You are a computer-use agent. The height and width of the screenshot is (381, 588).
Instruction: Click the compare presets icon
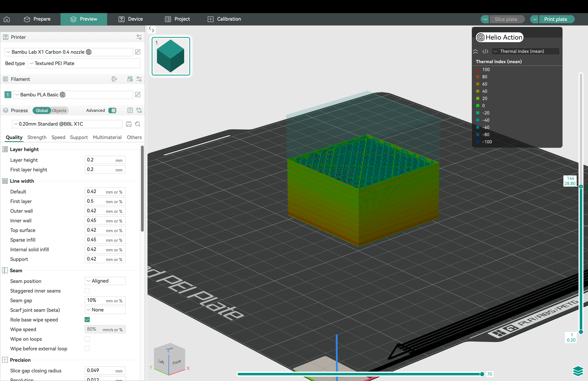point(139,110)
